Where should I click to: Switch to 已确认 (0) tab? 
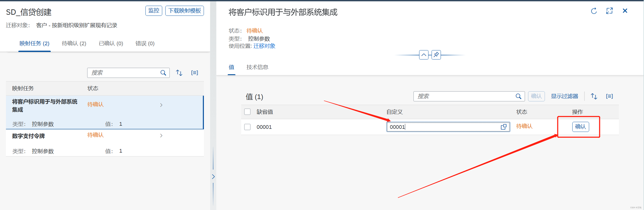pyautogui.click(x=111, y=44)
